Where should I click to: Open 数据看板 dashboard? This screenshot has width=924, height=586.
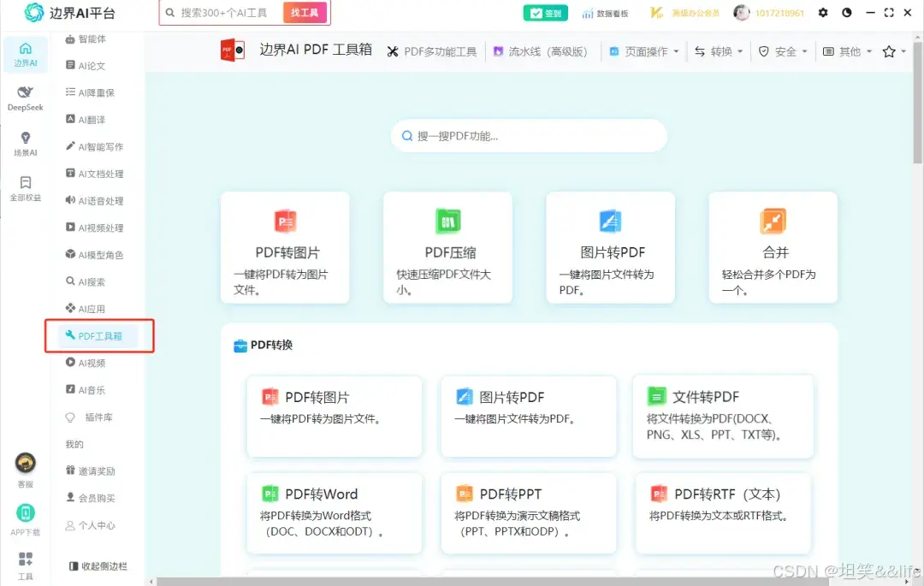coord(605,13)
